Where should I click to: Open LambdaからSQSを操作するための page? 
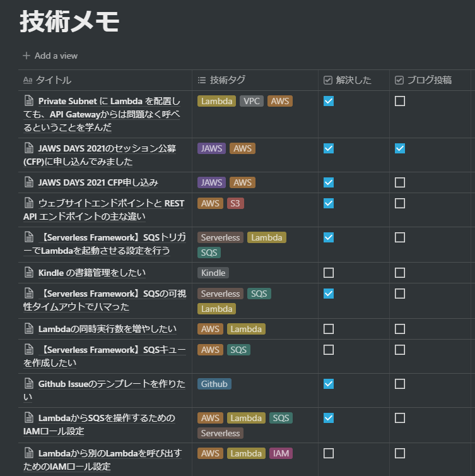pos(100,424)
